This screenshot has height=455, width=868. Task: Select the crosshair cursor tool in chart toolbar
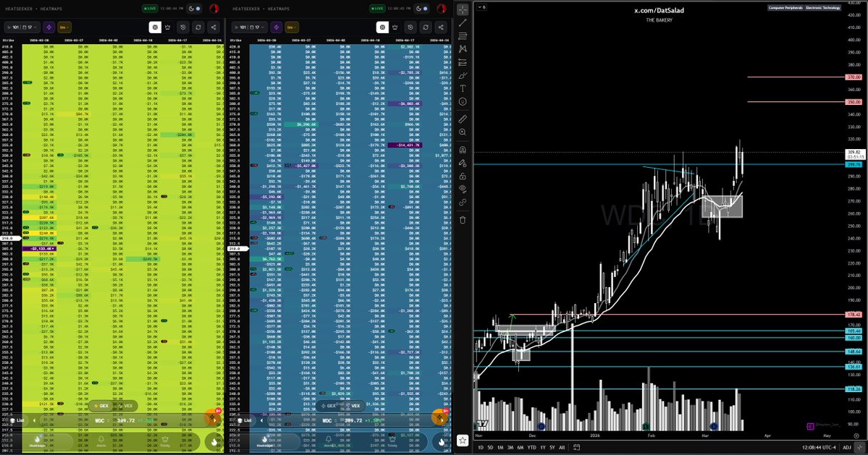(463, 9)
